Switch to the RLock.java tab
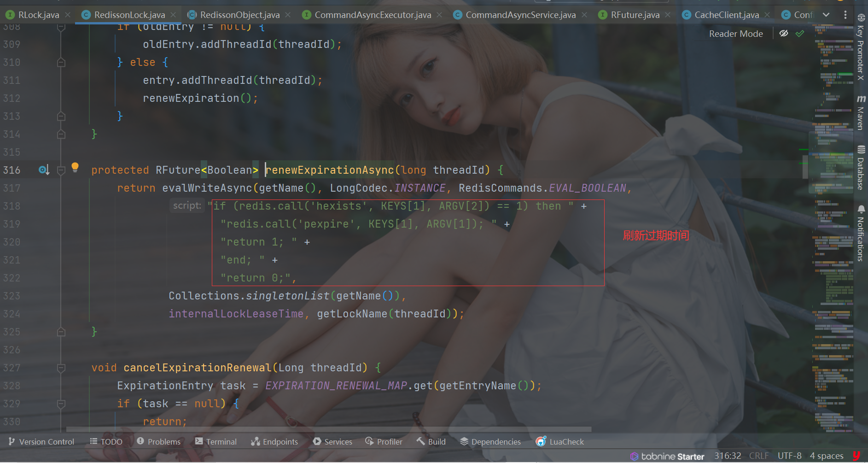The height and width of the screenshot is (463, 868). pos(39,15)
